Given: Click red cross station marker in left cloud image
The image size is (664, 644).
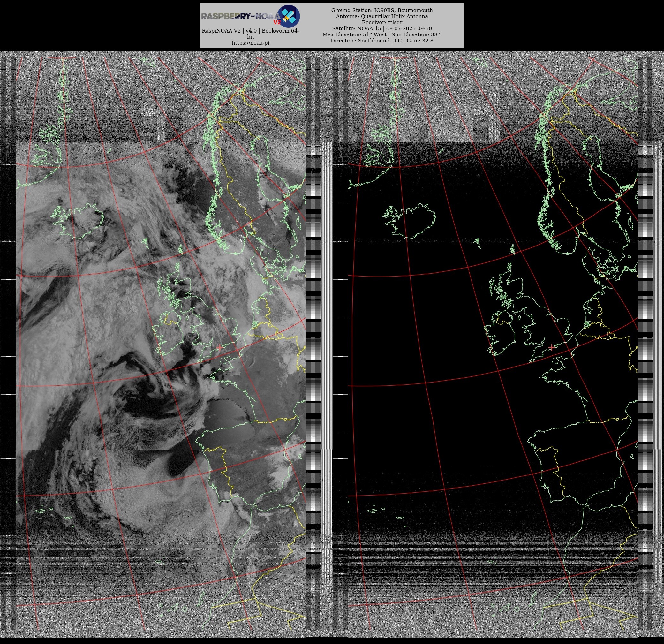Looking at the screenshot, I should 220,347.
